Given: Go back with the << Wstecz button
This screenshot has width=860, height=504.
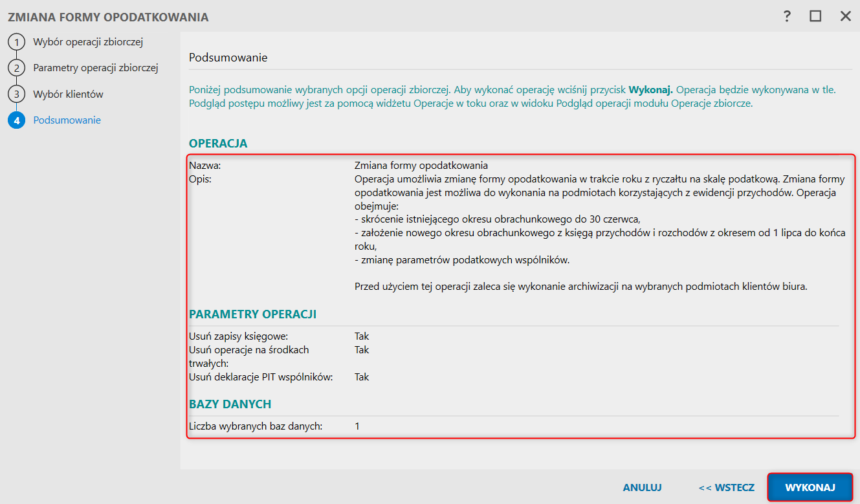Looking at the screenshot, I should (726, 487).
